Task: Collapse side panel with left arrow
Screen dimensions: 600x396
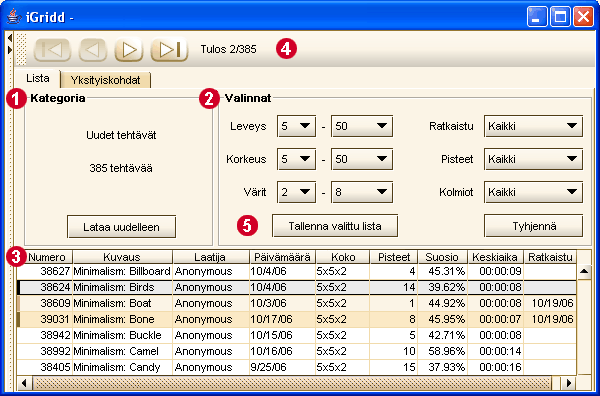Action: [10, 38]
